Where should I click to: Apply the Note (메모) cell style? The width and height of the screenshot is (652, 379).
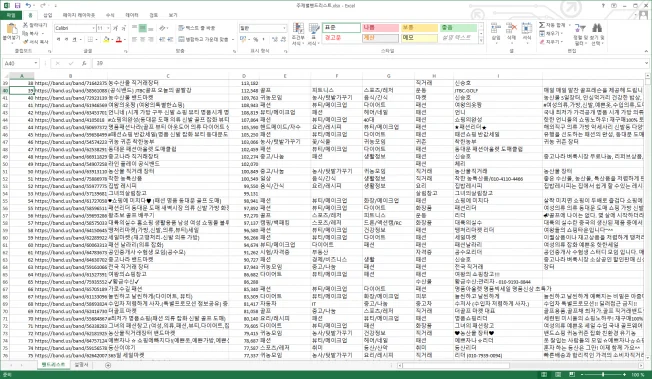419,37
